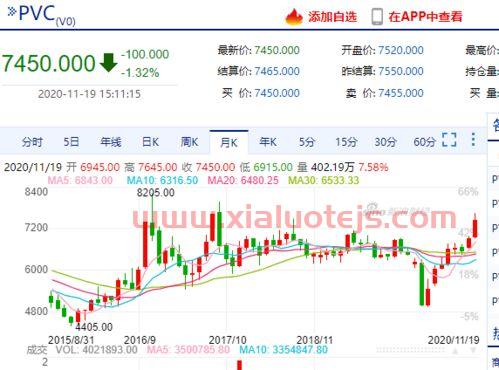Switch to the 30分 chart
The width and height of the screenshot is (499, 370).
(x=385, y=142)
